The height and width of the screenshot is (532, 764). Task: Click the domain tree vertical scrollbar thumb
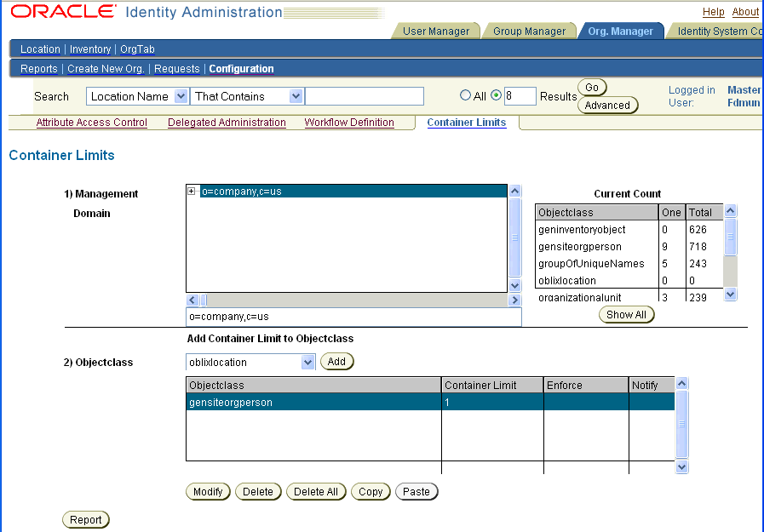coord(515,237)
